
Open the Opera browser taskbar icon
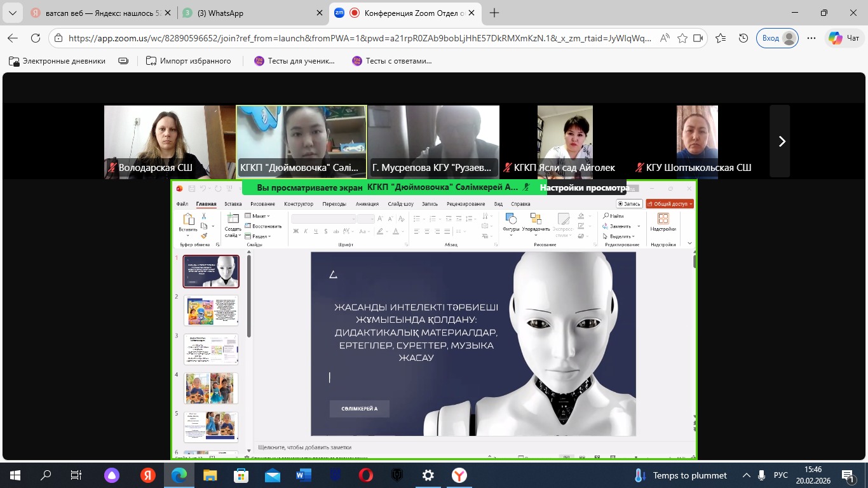click(x=365, y=475)
